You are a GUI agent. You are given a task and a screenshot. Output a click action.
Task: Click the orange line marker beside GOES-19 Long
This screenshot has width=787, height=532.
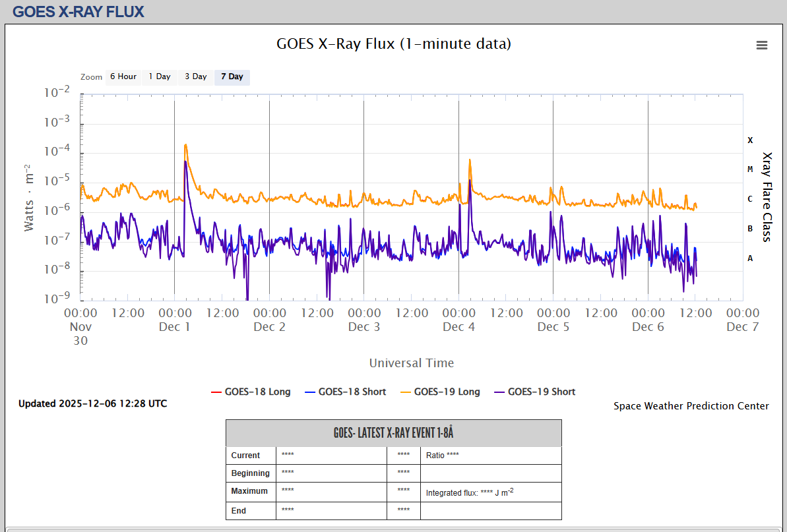405,392
